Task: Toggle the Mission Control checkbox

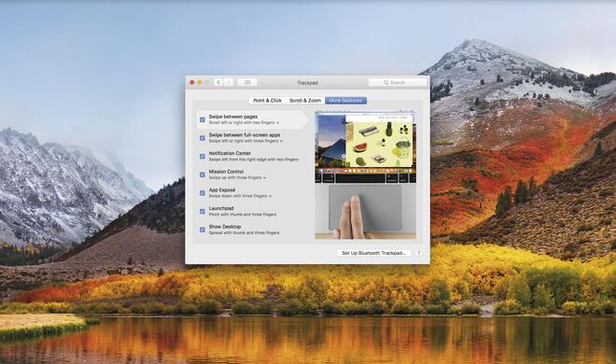Action: (203, 175)
